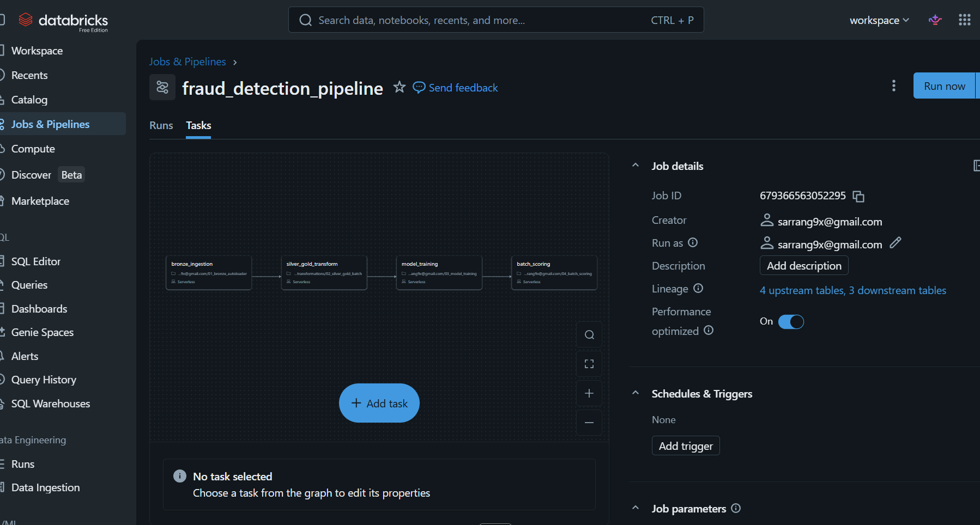The image size is (980, 525).
Task: Open Jobs & Pipelines breadcrumb link
Action: [187, 62]
